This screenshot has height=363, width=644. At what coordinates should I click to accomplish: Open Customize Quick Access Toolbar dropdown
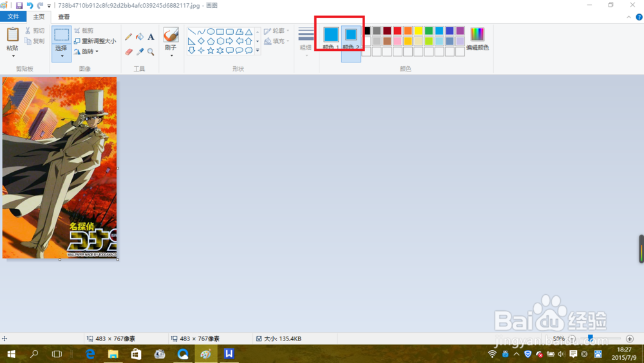coord(49,6)
